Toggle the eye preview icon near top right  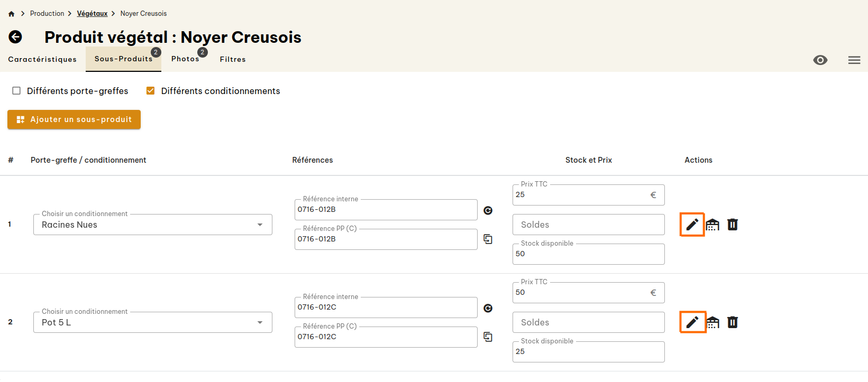coord(820,60)
